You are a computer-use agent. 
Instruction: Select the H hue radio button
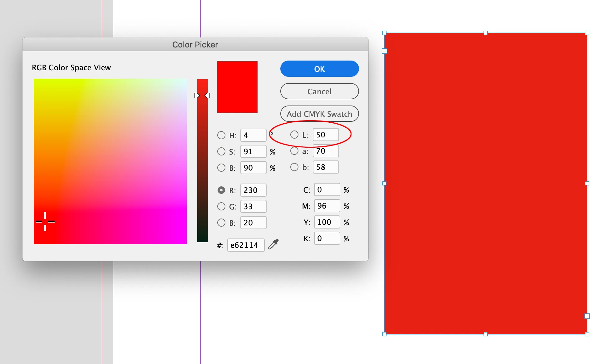coord(221,135)
